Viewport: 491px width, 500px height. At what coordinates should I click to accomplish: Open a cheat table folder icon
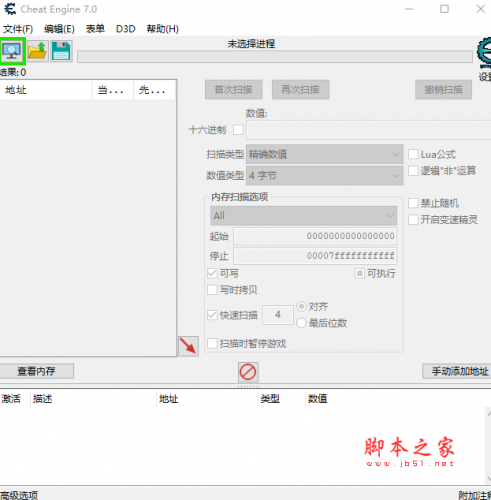click(x=37, y=51)
